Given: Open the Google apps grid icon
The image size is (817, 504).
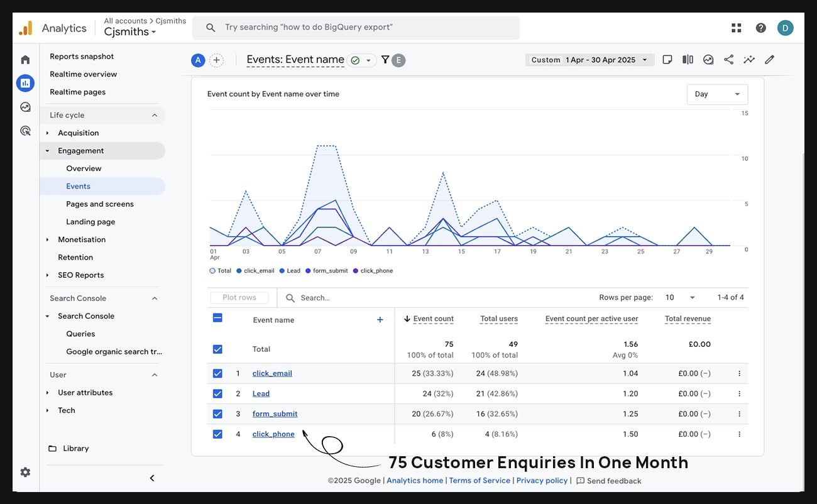Looking at the screenshot, I should (737, 28).
